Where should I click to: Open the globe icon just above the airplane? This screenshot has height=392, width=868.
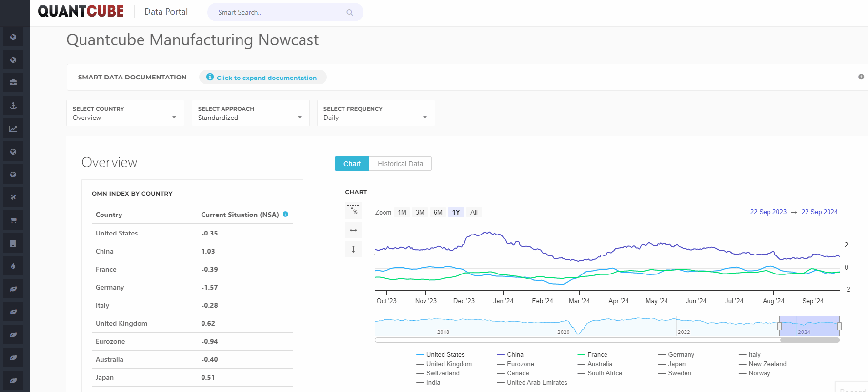(13, 175)
